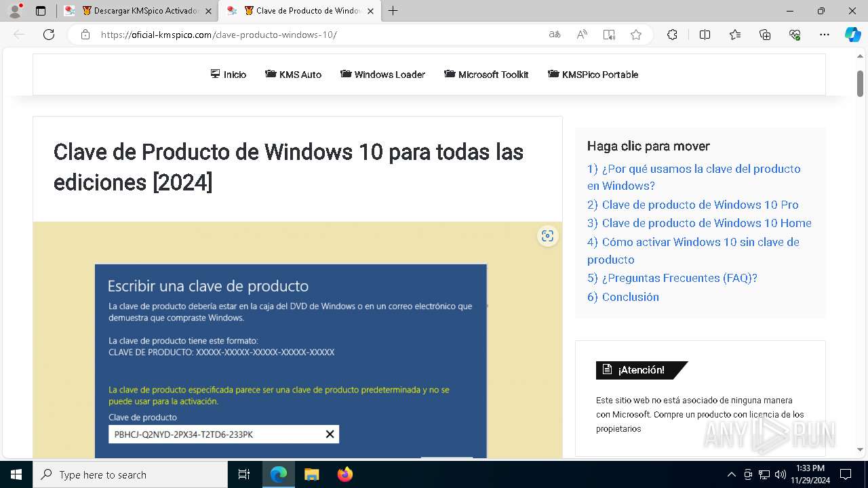Open the clock showing 1:33 PM
This screenshot has width=868, height=488.
(x=810, y=474)
